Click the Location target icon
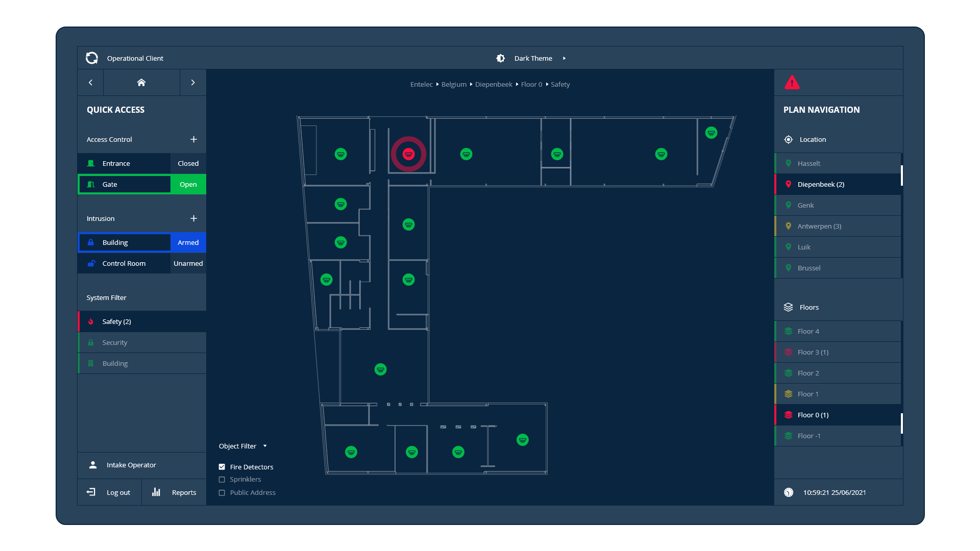The width and height of the screenshot is (980, 551). pyautogui.click(x=789, y=139)
